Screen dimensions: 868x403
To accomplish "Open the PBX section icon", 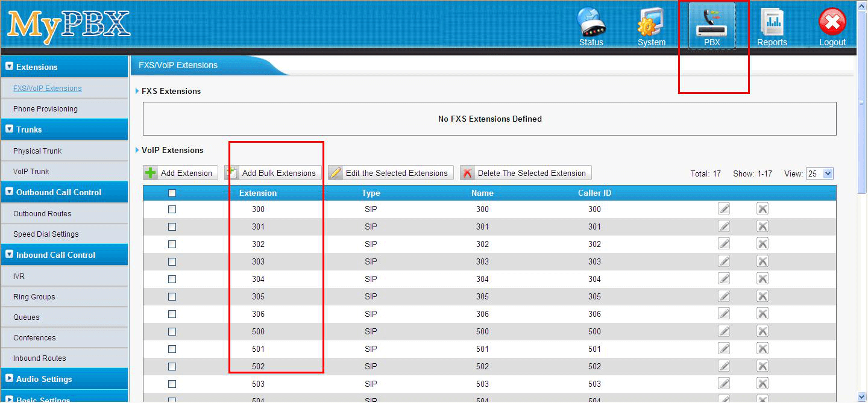I will pos(712,26).
